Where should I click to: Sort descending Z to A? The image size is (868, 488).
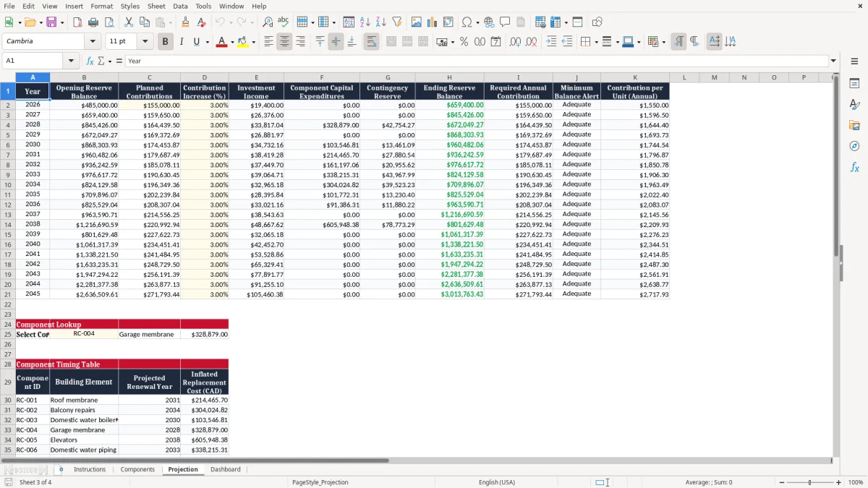tap(380, 22)
